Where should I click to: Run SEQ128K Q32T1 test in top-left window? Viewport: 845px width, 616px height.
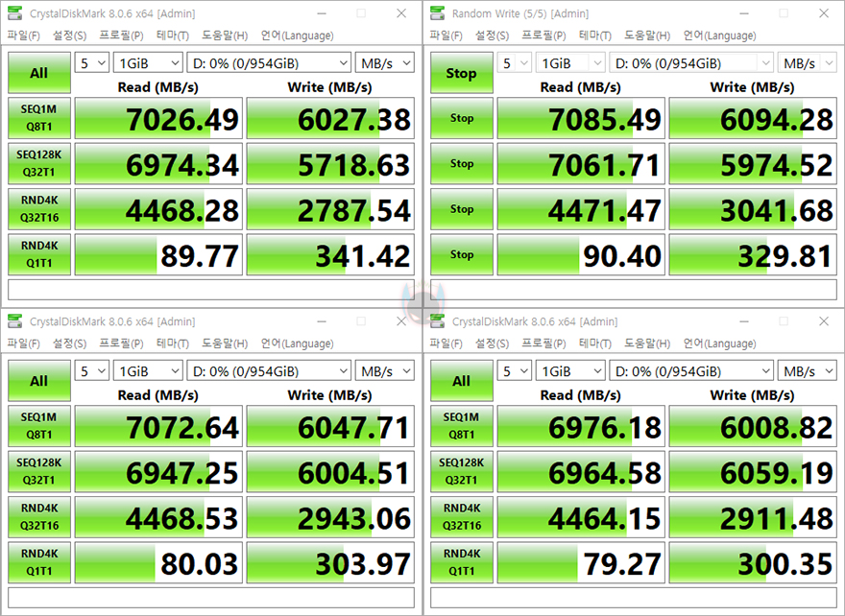(x=38, y=163)
